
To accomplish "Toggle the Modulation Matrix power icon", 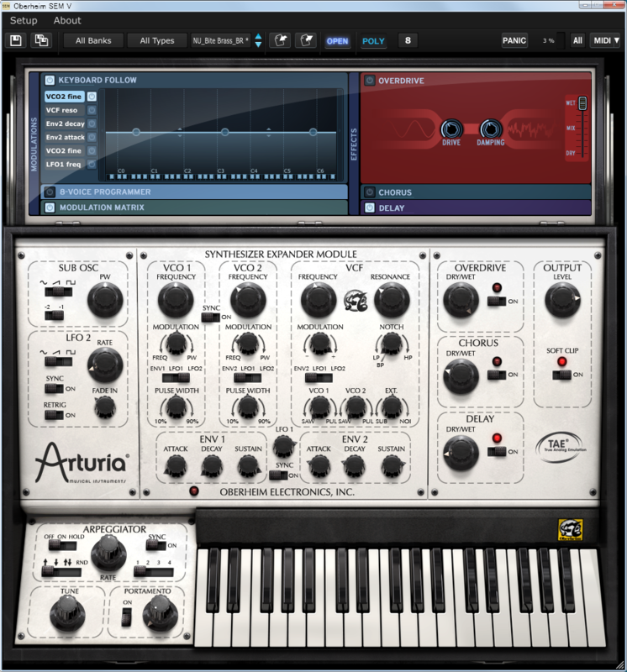I will point(50,207).
